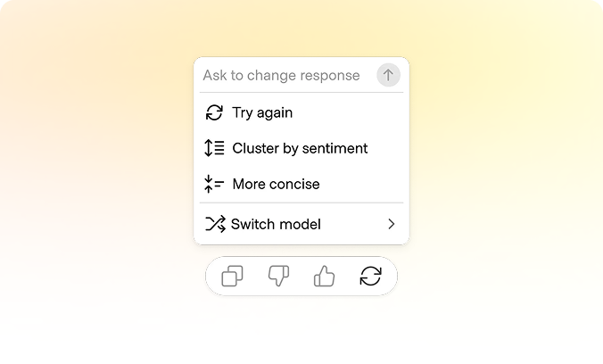Screen dimensions: 603x364
Task: Click the circular arrows icon beside Try again
Action: [x=214, y=112]
